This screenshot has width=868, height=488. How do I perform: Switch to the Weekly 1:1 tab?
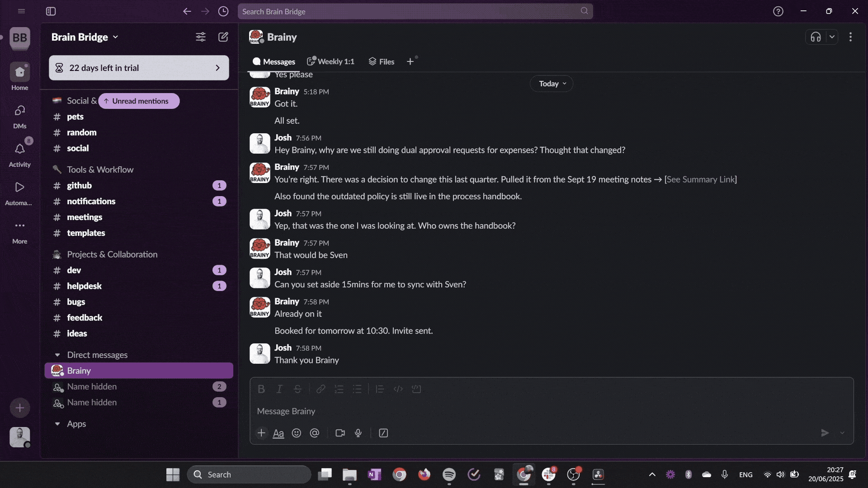[x=330, y=61]
